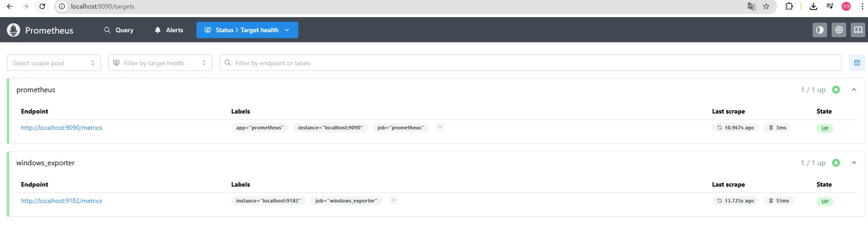The width and height of the screenshot is (868, 237).
Task: Collapse the windows_exporter scrape pool
Action: (854, 163)
